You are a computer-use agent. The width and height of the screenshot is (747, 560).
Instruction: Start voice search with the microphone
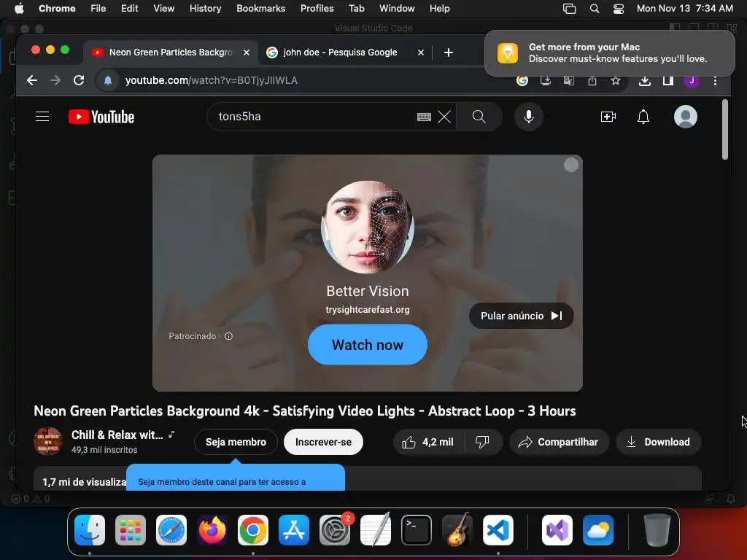(528, 117)
